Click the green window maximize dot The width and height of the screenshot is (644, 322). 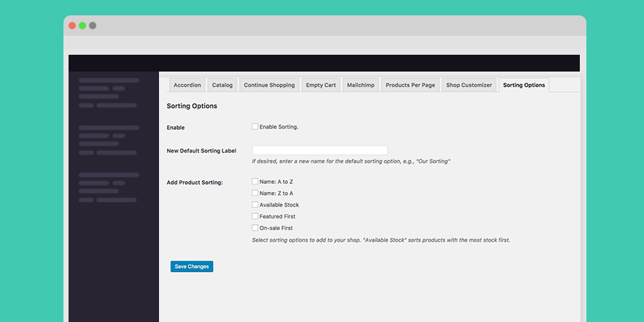click(82, 26)
